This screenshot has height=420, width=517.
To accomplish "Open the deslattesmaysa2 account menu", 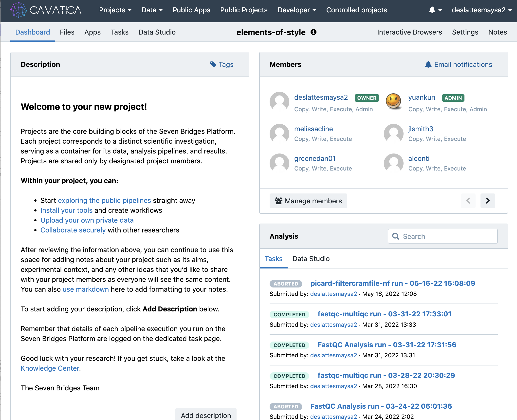I will pos(481,10).
